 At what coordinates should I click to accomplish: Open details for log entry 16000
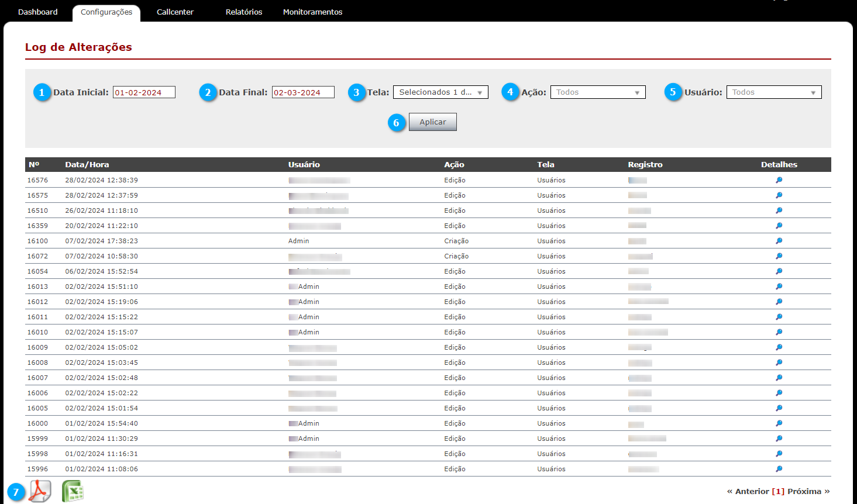779,423
